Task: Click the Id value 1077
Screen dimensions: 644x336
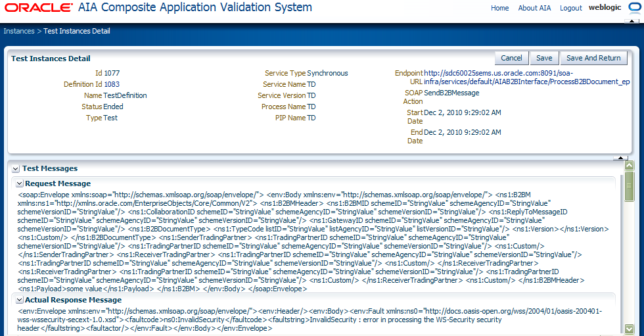Action: point(112,73)
